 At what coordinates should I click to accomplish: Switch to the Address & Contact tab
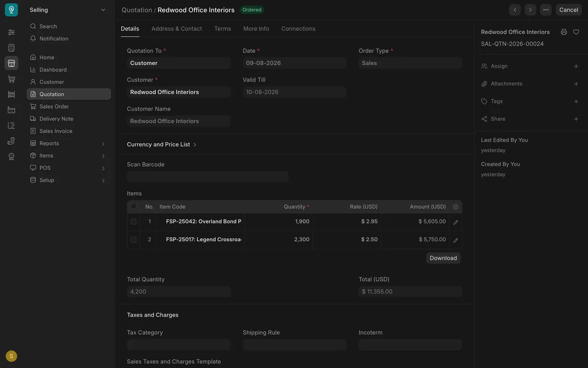[176, 29]
